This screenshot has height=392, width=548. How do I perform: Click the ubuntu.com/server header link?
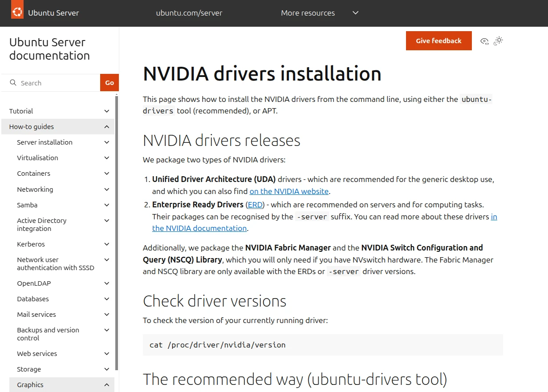[x=189, y=13]
